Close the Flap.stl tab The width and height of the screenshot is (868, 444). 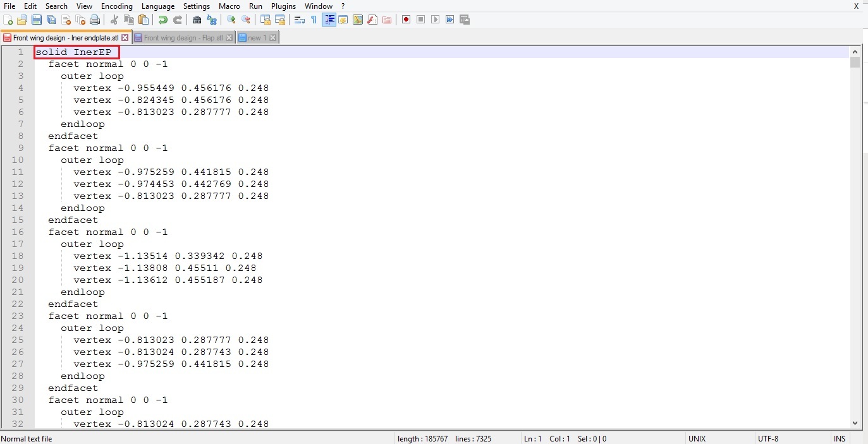pyautogui.click(x=229, y=38)
